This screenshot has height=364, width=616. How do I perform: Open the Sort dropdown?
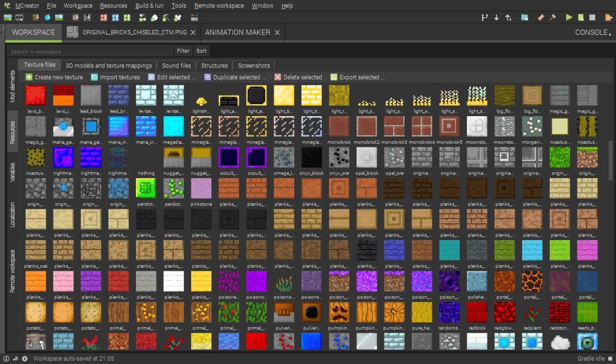[202, 51]
